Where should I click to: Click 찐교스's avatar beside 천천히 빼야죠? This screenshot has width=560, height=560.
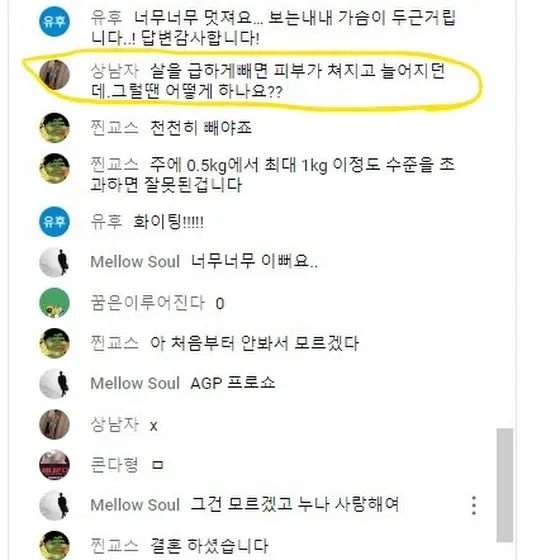coord(54,128)
